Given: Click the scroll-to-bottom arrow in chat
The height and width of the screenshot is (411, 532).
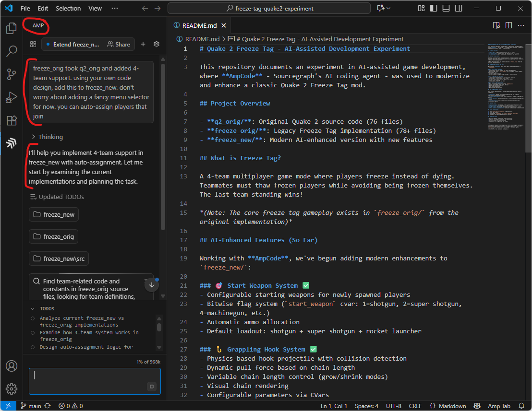Looking at the screenshot, I should [x=152, y=285].
